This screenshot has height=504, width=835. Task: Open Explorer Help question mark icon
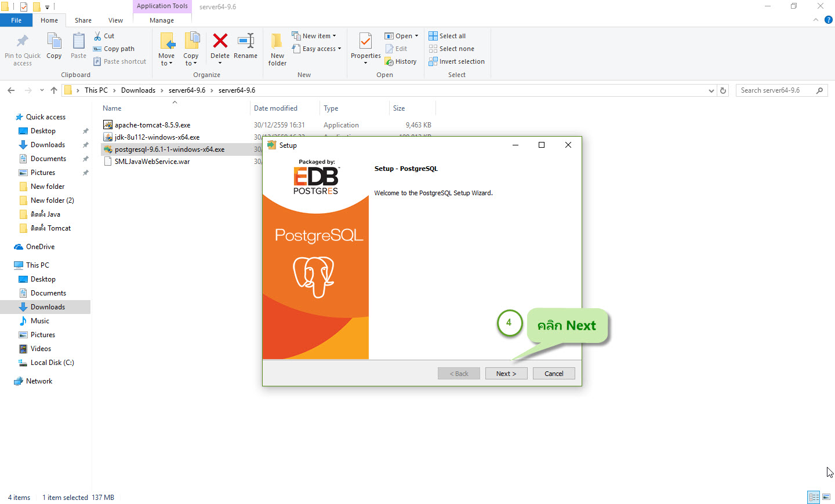[829, 20]
